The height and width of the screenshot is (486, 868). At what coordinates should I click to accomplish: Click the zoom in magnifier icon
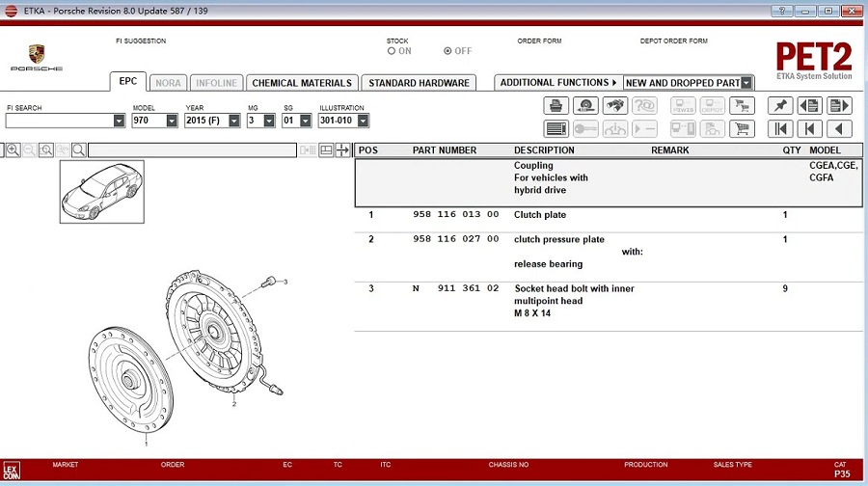click(14, 150)
